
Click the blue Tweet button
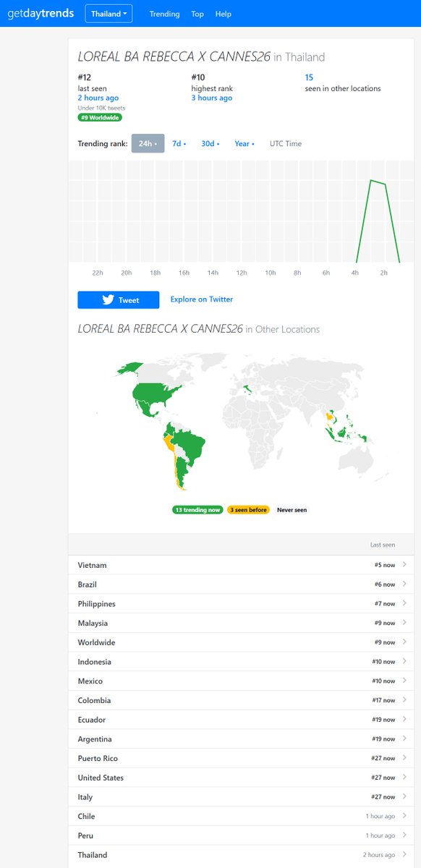(119, 300)
